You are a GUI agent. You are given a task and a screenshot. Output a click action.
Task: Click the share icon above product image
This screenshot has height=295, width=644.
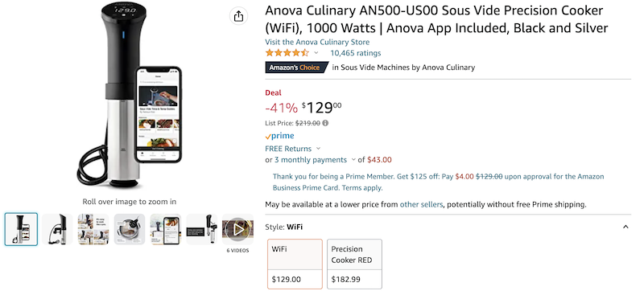(x=238, y=16)
